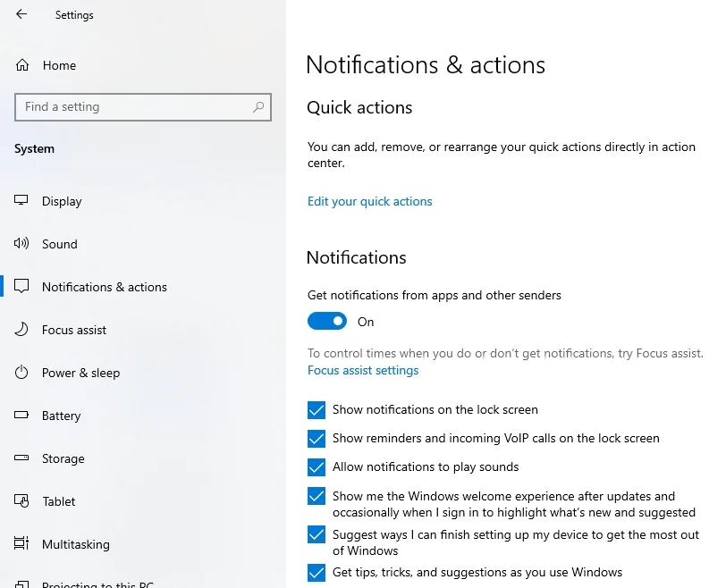Click the Sound speaker icon

tap(21, 244)
